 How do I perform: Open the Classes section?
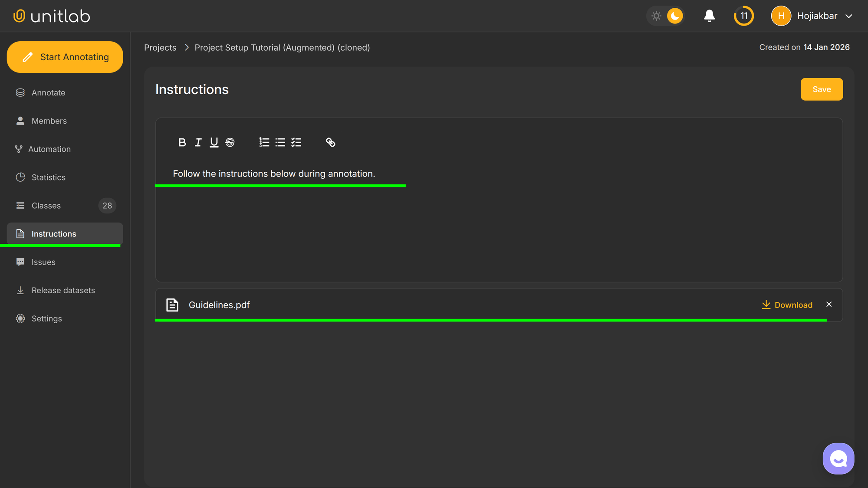46,205
